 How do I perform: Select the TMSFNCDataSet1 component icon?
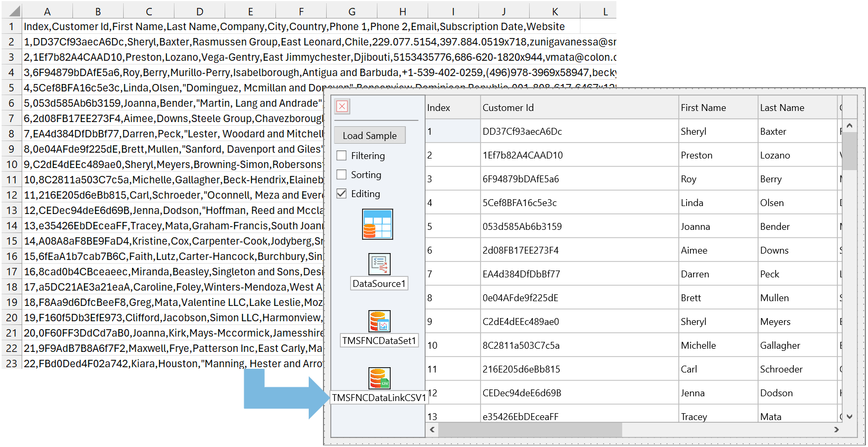(379, 321)
